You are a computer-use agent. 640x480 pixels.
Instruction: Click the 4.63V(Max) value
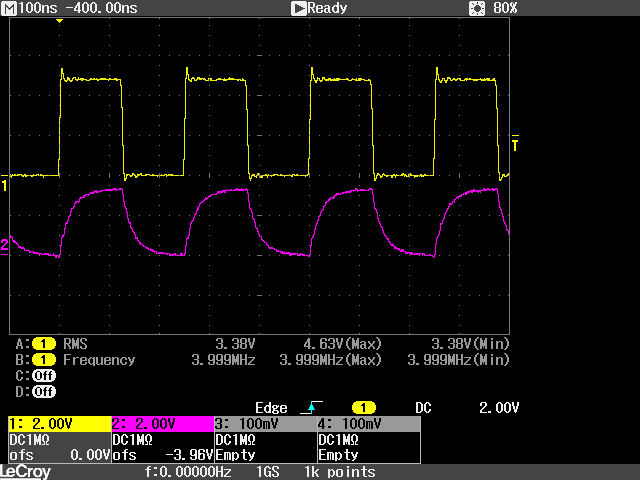pos(342,344)
